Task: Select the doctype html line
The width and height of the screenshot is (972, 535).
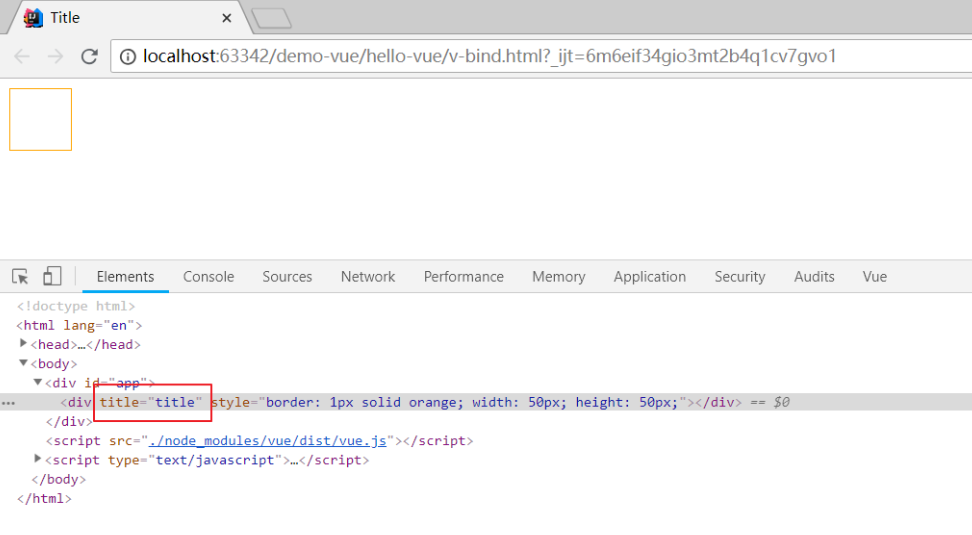Action: [x=76, y=306]
